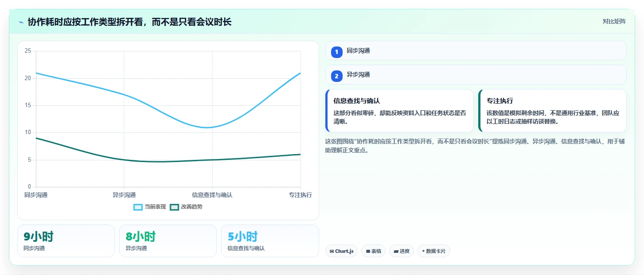This screenshot has width=644, height=275.
Task: Select numbered item 1 同步沟通
Action: 476,51
